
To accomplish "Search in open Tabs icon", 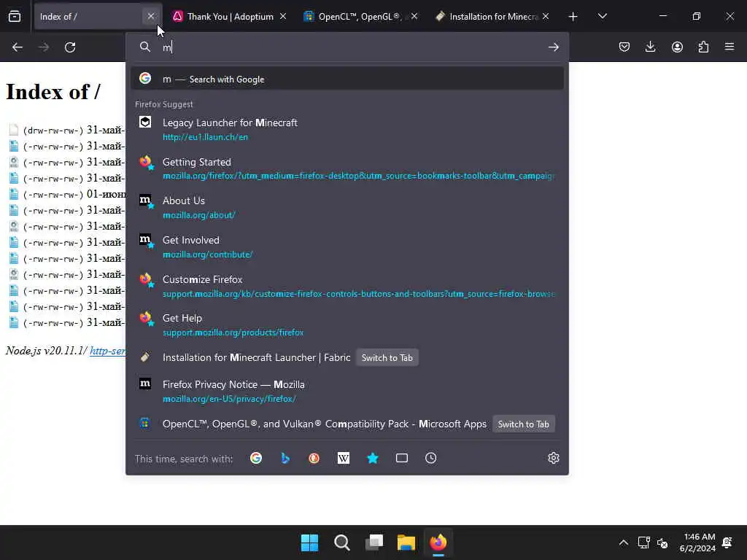I will click(x=402, y=458).
